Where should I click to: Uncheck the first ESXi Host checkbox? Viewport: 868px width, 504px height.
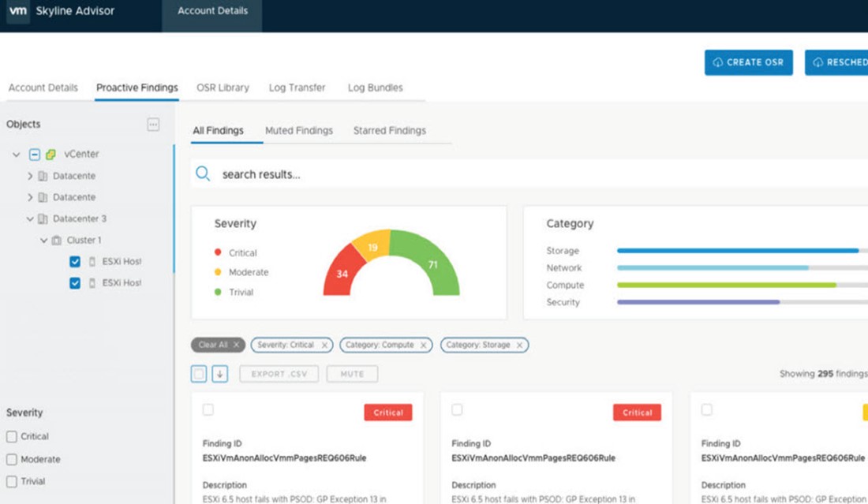[75, 262]
